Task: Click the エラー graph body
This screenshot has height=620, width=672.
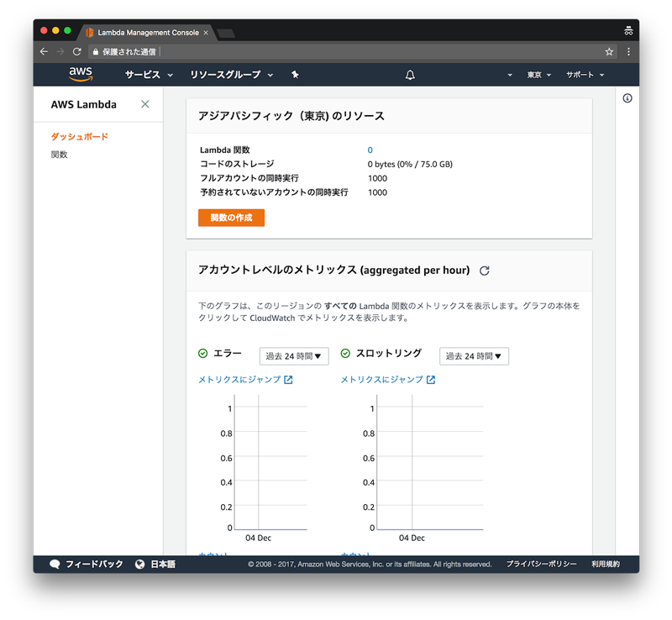Action: pos(270,462)
